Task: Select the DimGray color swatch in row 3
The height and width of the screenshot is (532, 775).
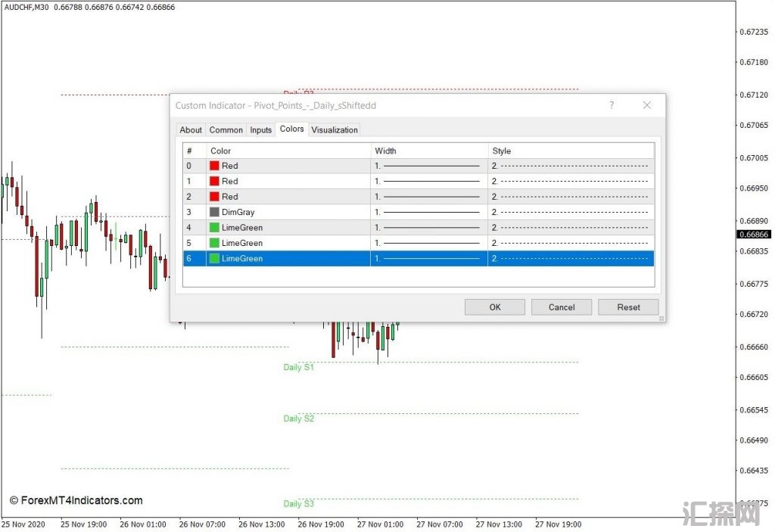Action: pyautogui.click(x=215, y=213)
